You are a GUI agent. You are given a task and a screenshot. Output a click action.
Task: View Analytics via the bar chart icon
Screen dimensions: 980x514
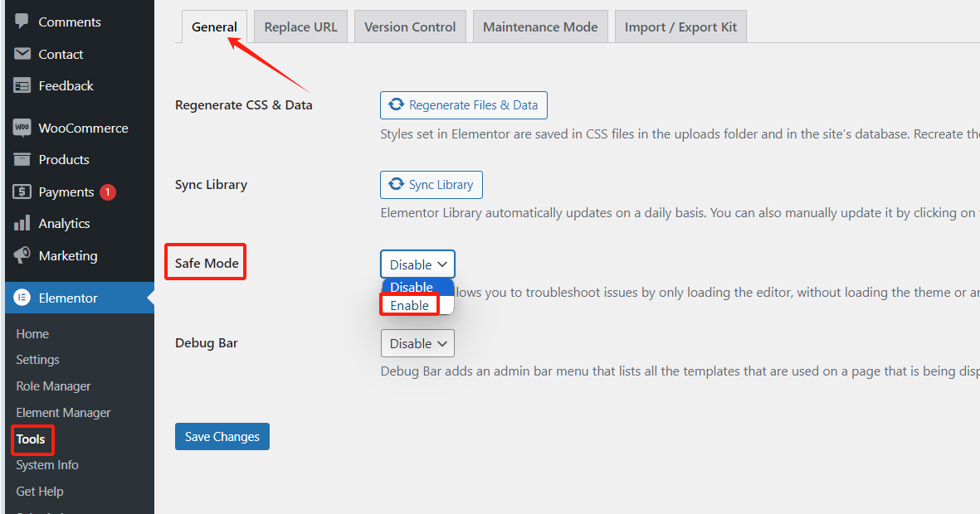(x=22, y=223)
